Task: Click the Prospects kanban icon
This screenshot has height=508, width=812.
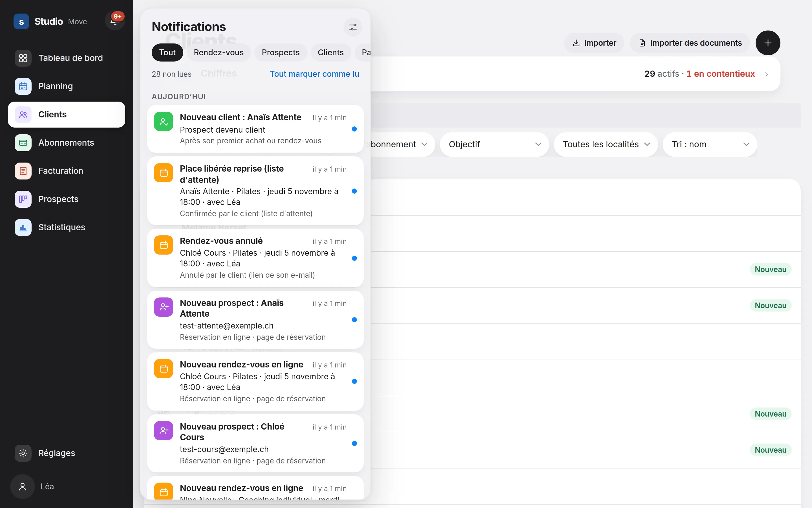Action: 23,199
